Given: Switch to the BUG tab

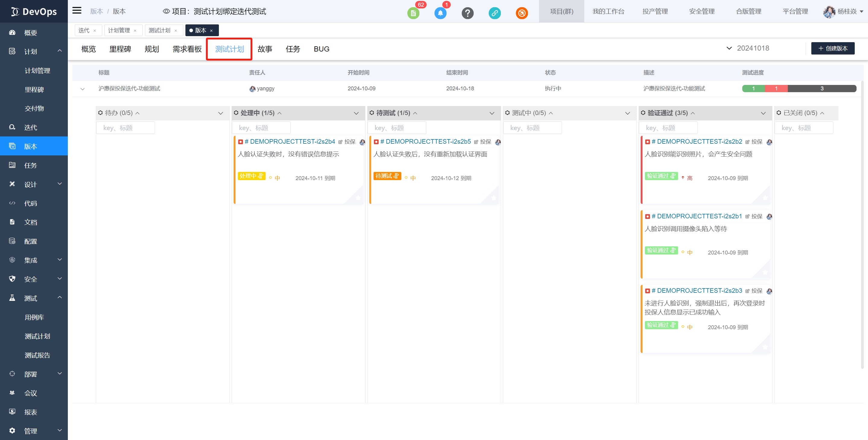Looking at the screenshot, I should [x=321, y=49].
